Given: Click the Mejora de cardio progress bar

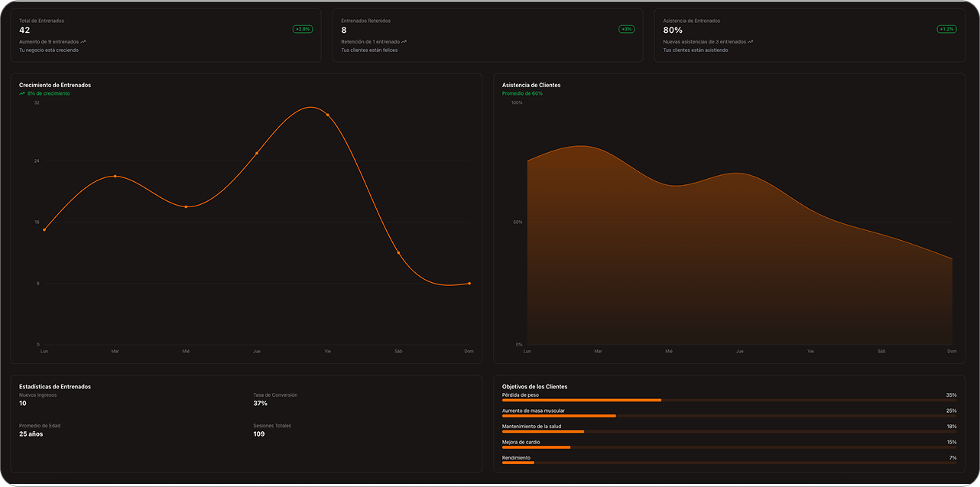Looking at the screenshot, I should point(729,447).
